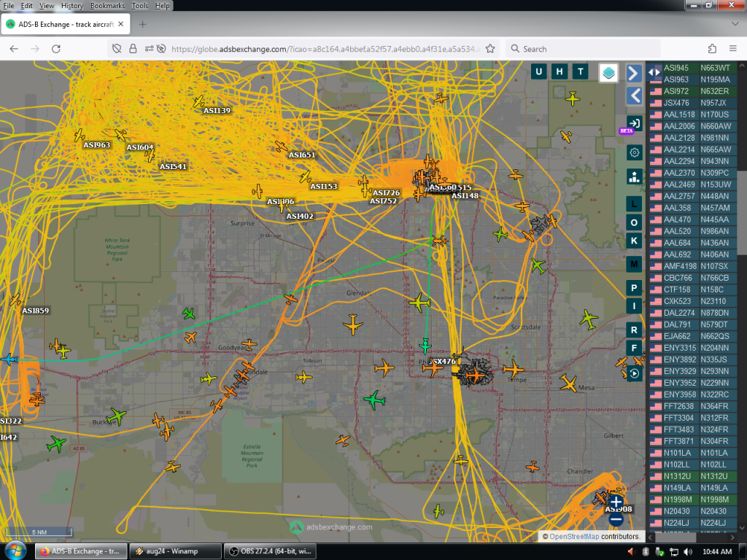The width and height of the screenshot is (747, 560).
Task: Open Firefox extensions icon
Action: 712,49
